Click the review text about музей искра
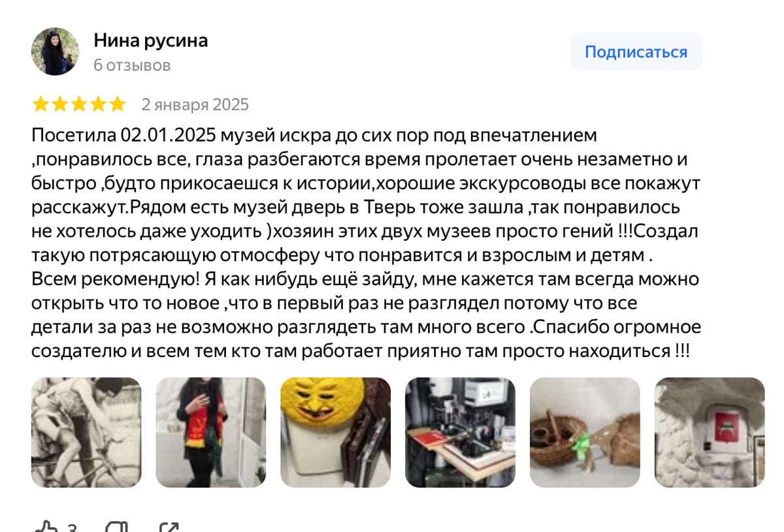The image size is (784, 532). 366,243
